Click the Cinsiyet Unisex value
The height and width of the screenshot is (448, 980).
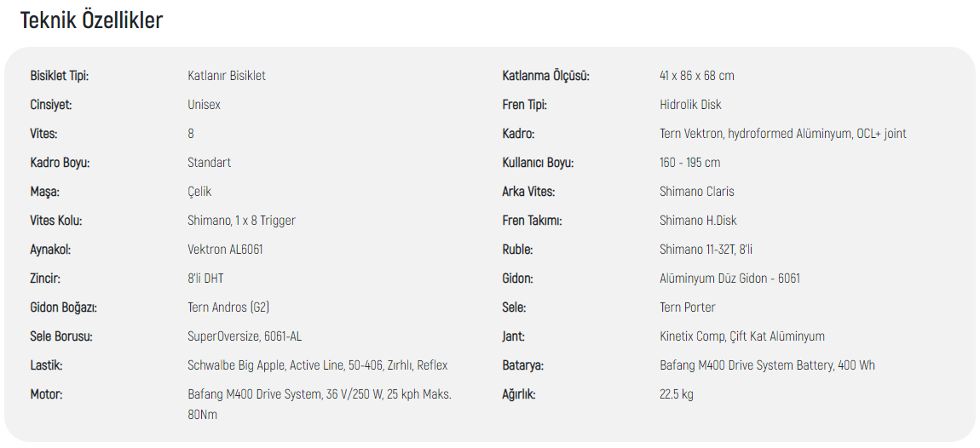click(204, 105)
